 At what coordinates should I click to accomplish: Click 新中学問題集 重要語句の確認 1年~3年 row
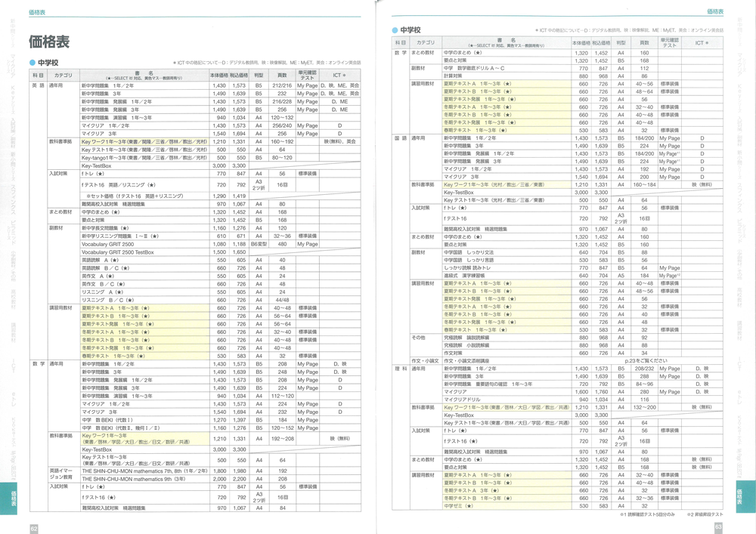pyautogui.click(x=488, y=384)
